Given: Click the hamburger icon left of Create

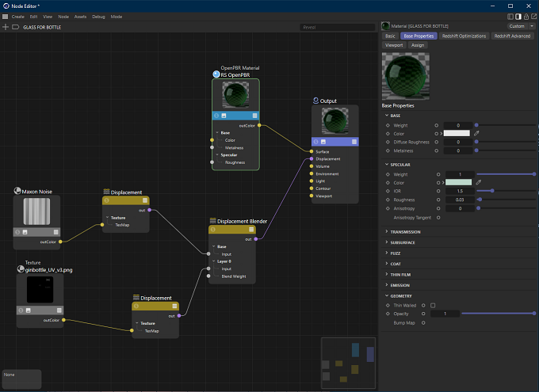Looking at the screenshot, I should 6,17.
